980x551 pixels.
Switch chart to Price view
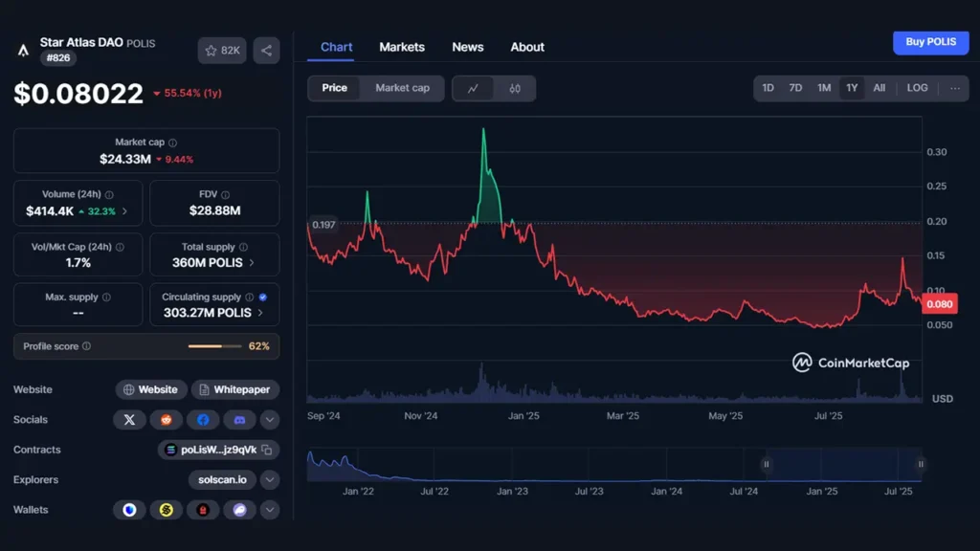point(334,88)
